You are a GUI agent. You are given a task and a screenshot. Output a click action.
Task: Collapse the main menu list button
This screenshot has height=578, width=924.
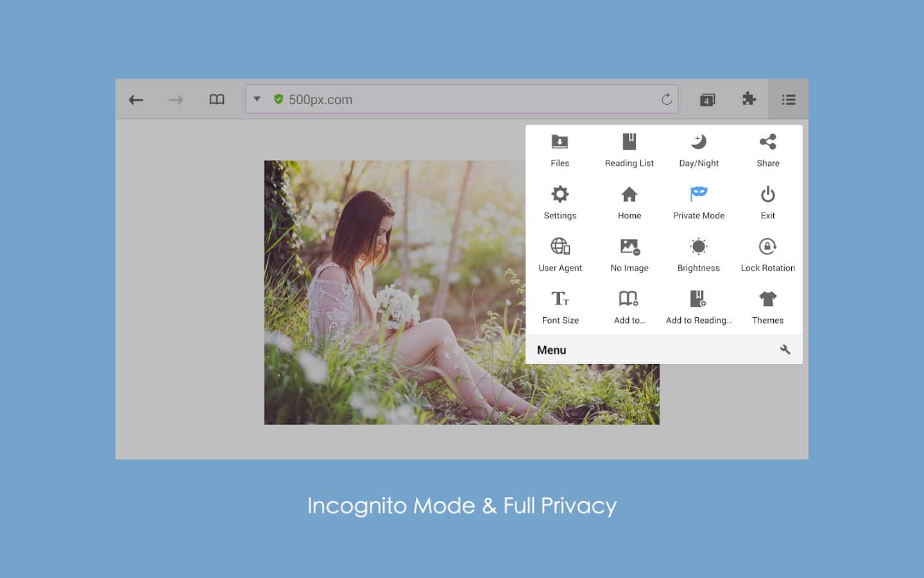pos(788,100)
